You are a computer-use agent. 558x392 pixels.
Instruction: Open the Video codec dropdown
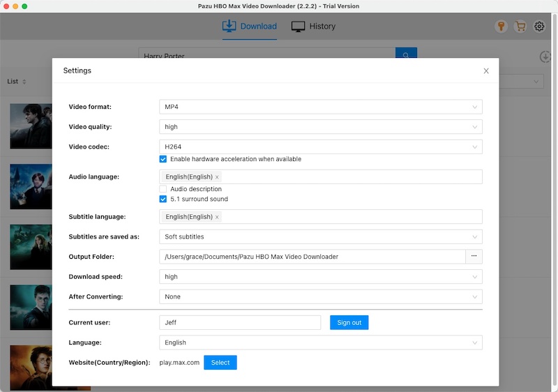(321, 146)
